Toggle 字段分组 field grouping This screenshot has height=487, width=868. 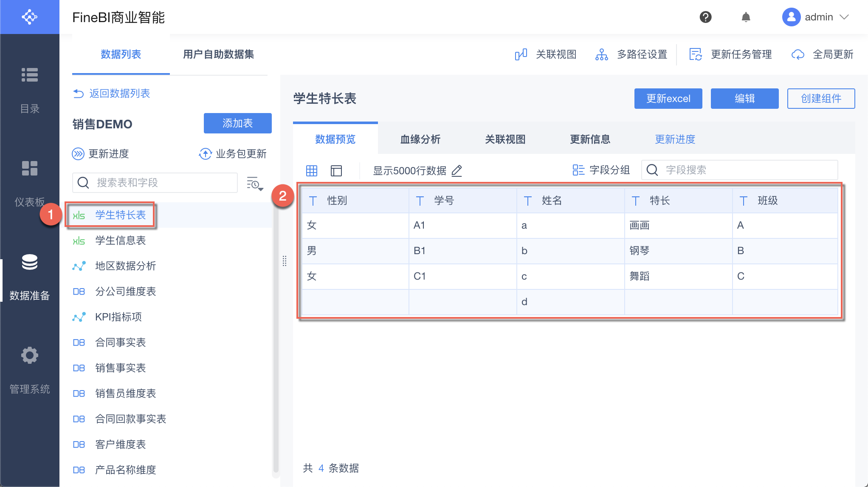[601, 170]
